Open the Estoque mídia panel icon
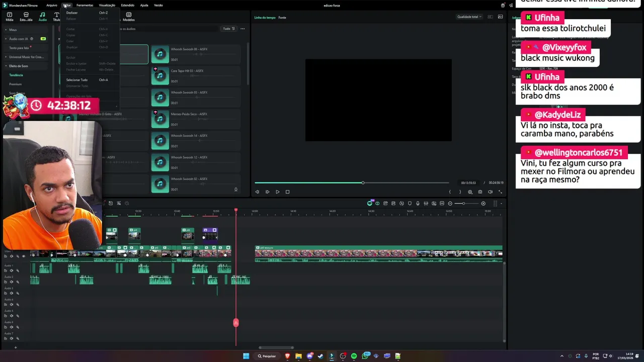The height and width of the screenshot is (362, 644). [x=26, y=17]
